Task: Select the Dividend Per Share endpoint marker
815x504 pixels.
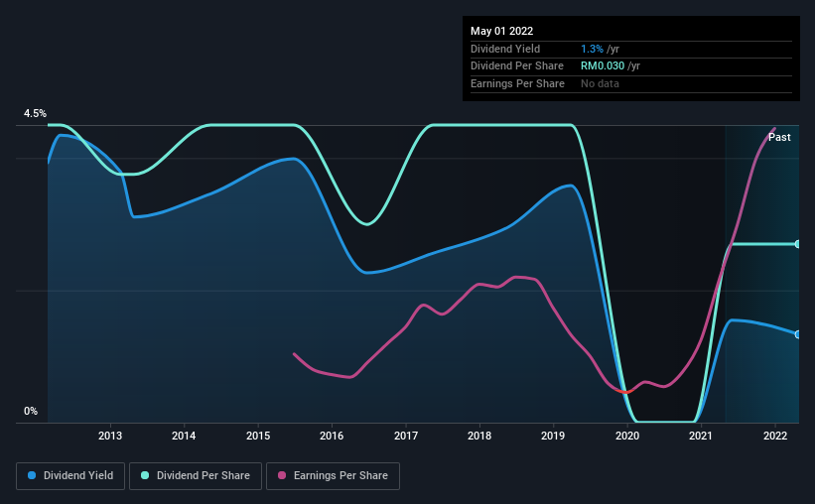Action: coord(797,244)
